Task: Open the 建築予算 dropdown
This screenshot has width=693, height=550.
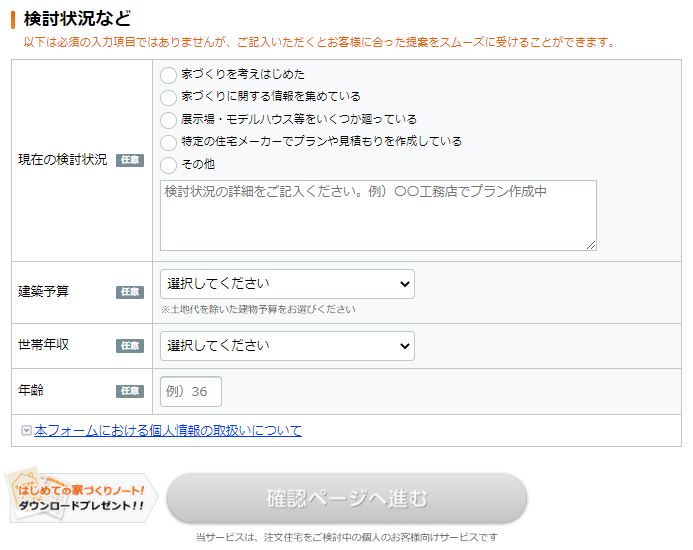Action: pos(287,284)
